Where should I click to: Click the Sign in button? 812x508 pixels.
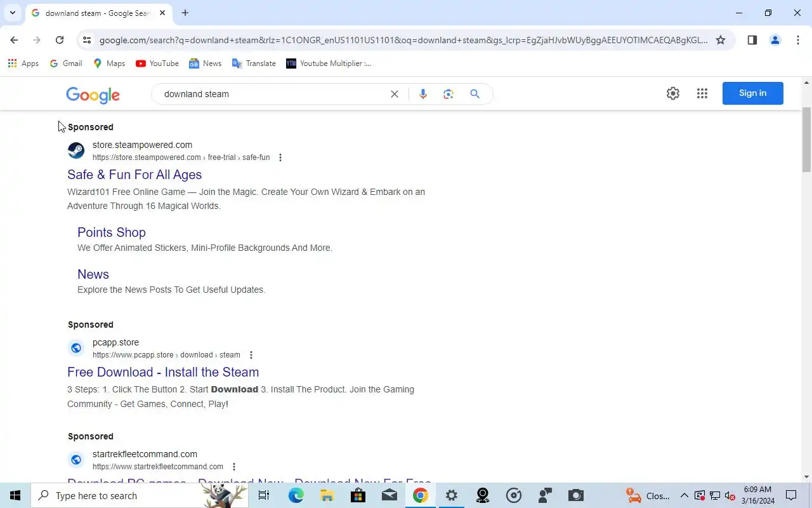coord(753,93)
